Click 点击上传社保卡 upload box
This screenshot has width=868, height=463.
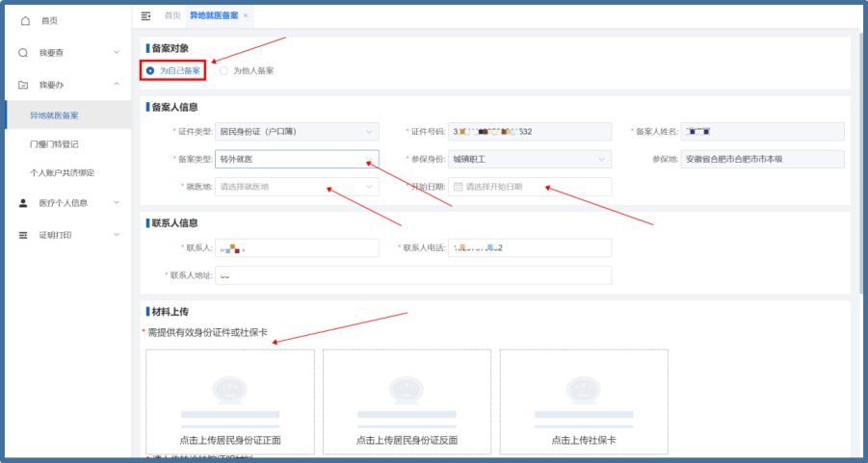tap(583, 401)
